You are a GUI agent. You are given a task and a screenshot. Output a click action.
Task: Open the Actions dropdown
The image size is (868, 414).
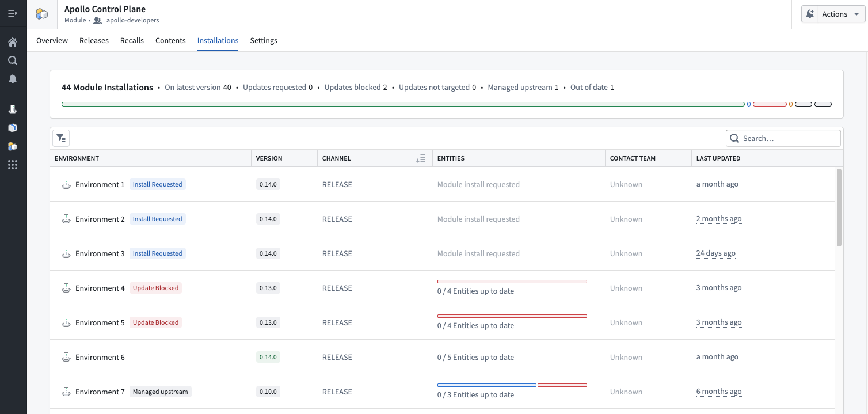click(842, 14)
